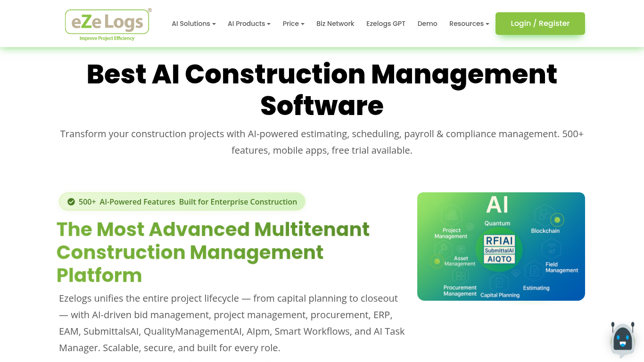Expand the AI Solutions dropdown

193,24
